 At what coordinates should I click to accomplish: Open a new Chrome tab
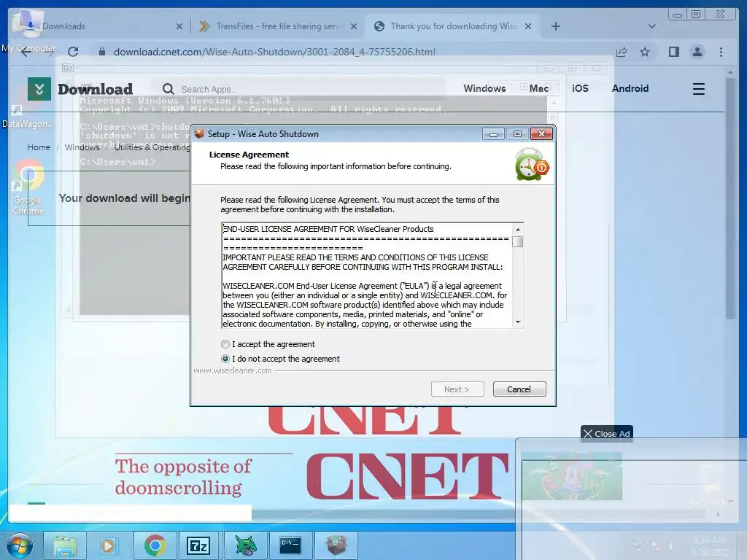[555, 26]
